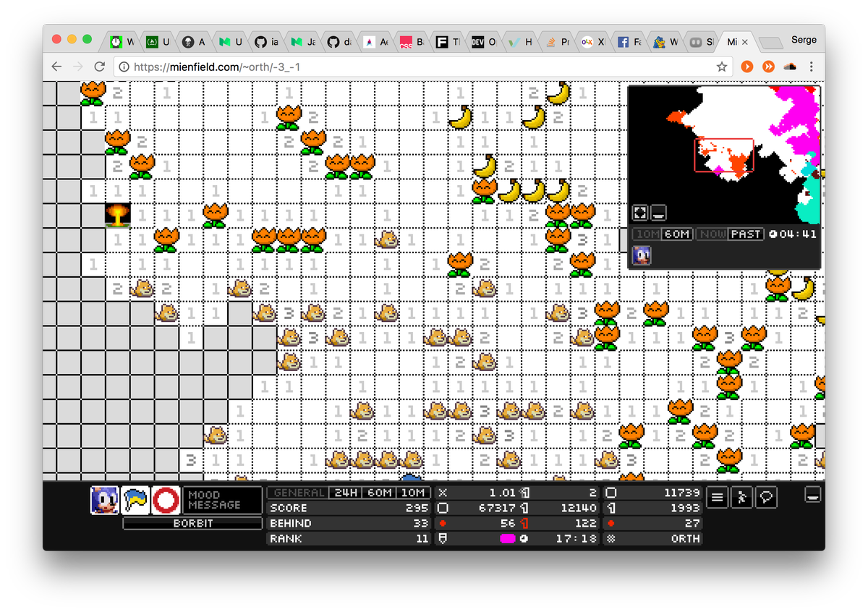
Task: Select the 24H scoreboard tab
Action: pos(344,493)
